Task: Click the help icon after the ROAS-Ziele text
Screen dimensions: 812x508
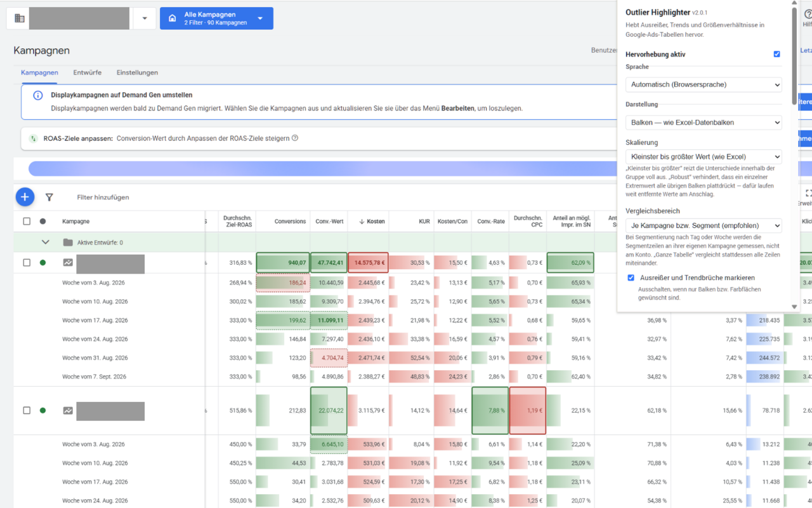Action: (x=295, y=138)
